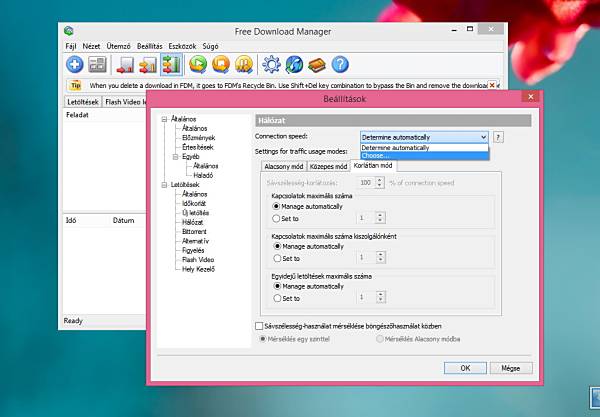Open the Nézet menu
The height and width of the screenshot is (417, 600).
pos(91,46)
